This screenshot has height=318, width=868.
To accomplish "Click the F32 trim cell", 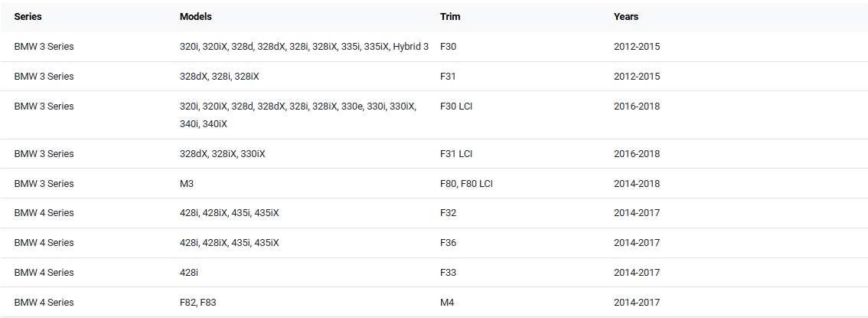I will tap(448, 213).
